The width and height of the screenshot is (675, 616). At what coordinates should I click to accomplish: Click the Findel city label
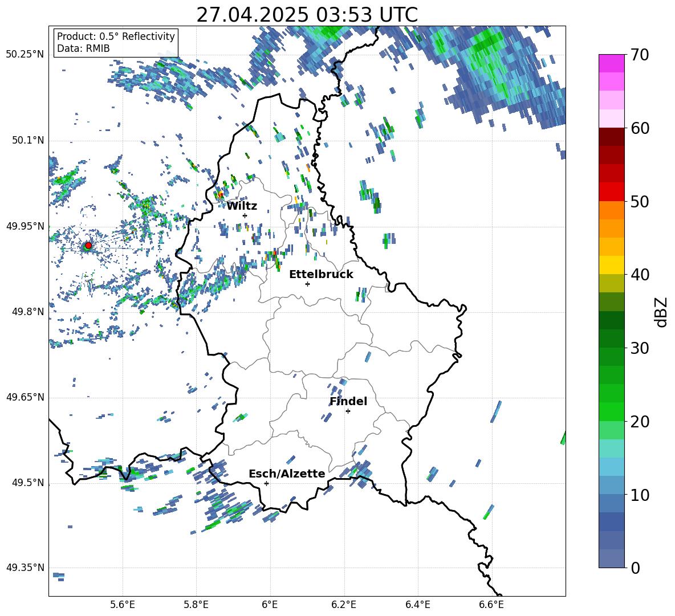coord(348,401)
